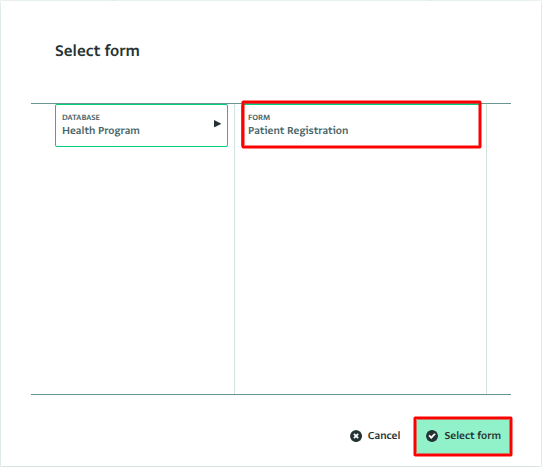Click the checkmark icon on Select form button
542x467 pixels.
click(432, 436)
